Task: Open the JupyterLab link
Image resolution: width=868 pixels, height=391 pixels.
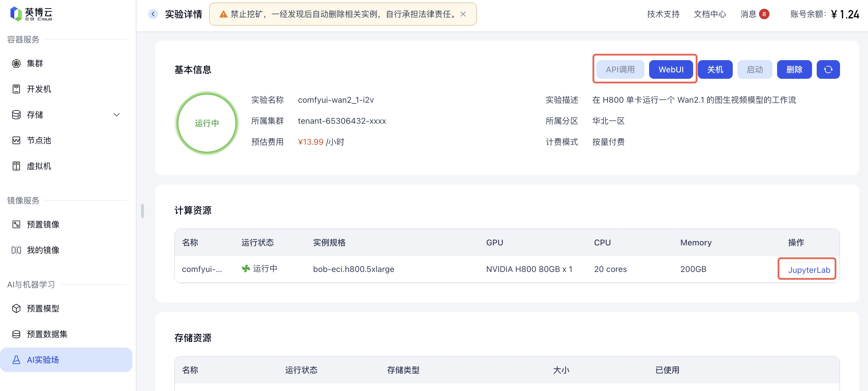Action: tap(809, 270)
